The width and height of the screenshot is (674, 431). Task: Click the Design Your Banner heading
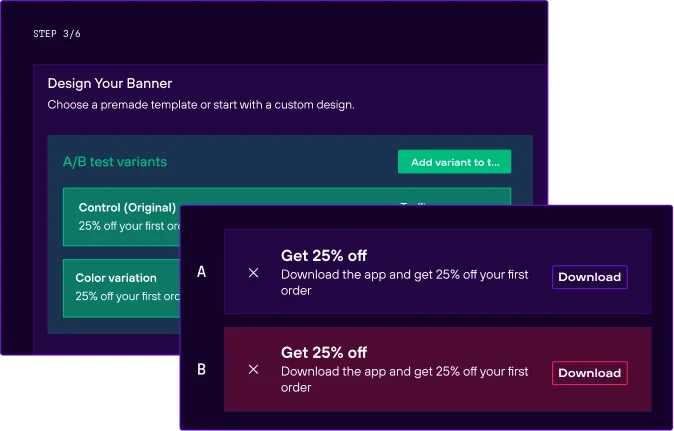point(110,83)
